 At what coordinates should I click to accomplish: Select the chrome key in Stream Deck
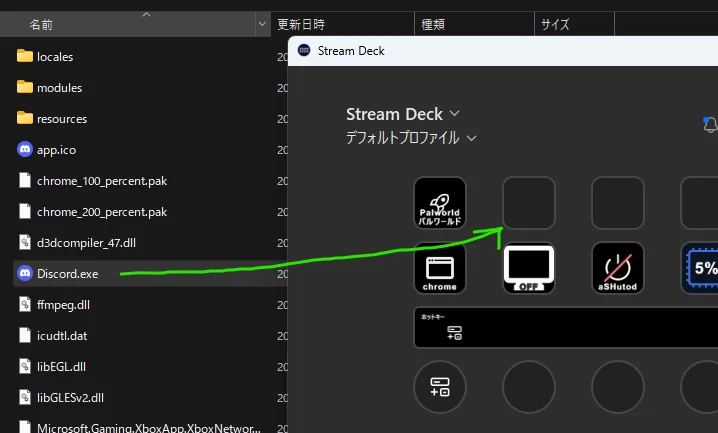[440, 268]
